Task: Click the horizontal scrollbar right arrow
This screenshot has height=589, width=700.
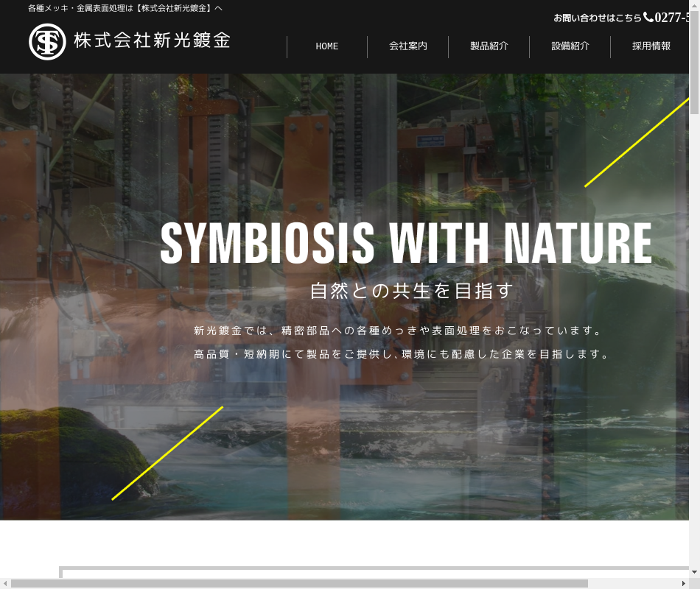Action: [x=683, y=583]
